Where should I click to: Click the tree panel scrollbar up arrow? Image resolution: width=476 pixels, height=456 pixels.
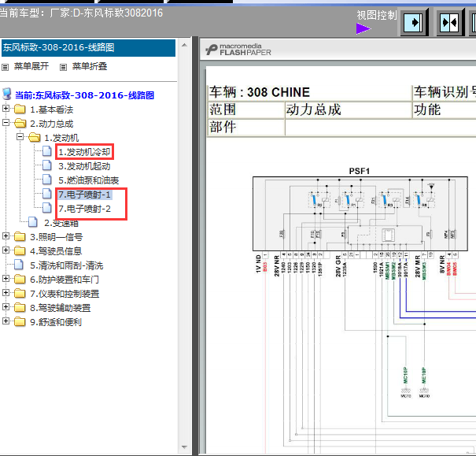click(184, 45)
